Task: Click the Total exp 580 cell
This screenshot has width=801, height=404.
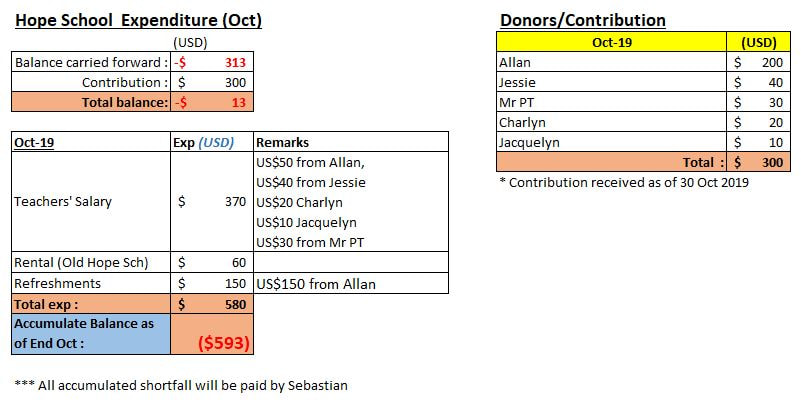Action: tap(212, 304)
